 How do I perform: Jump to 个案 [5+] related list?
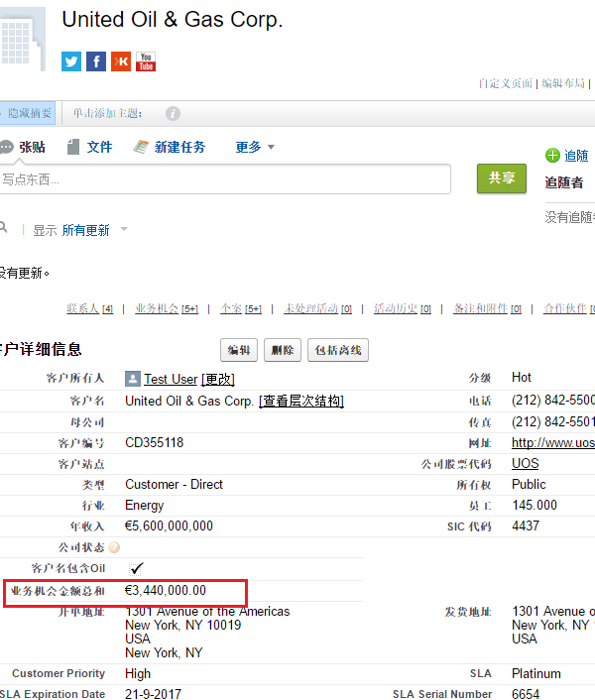(241, 308)
